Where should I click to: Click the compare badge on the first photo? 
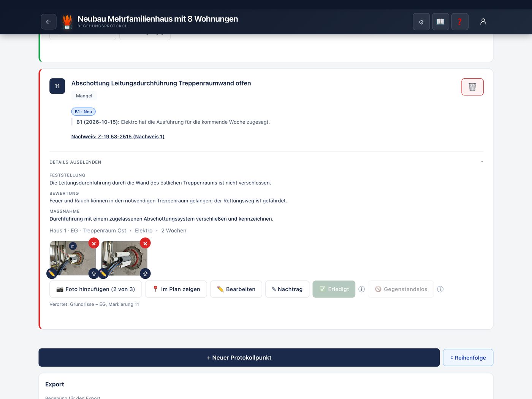click(73, 246)
